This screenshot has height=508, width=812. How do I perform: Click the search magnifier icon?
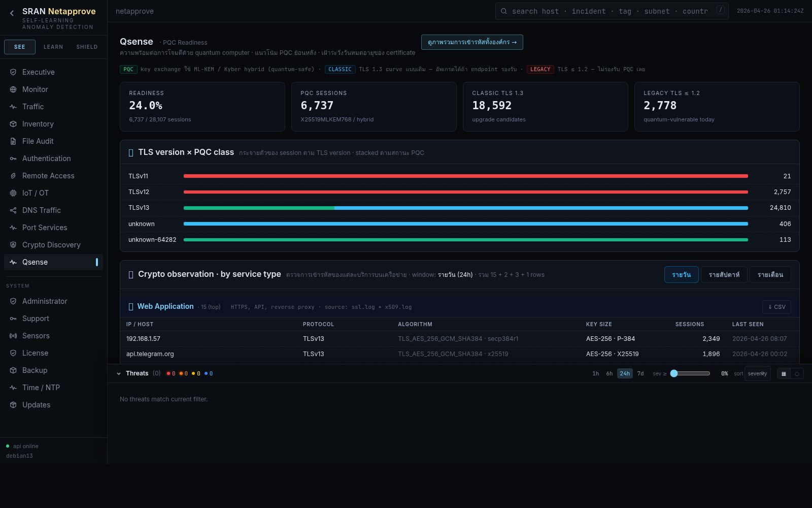tap(503, 11)
